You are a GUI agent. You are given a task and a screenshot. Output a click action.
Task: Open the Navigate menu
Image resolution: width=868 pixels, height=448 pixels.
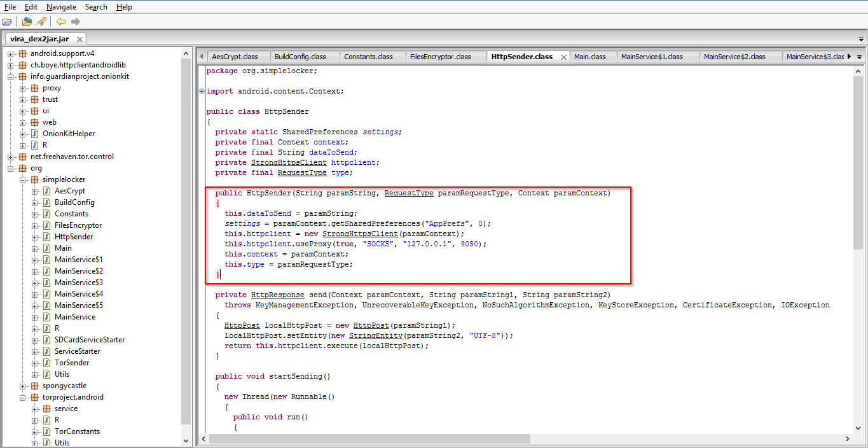pyautogui.click(x=61, y=7)
